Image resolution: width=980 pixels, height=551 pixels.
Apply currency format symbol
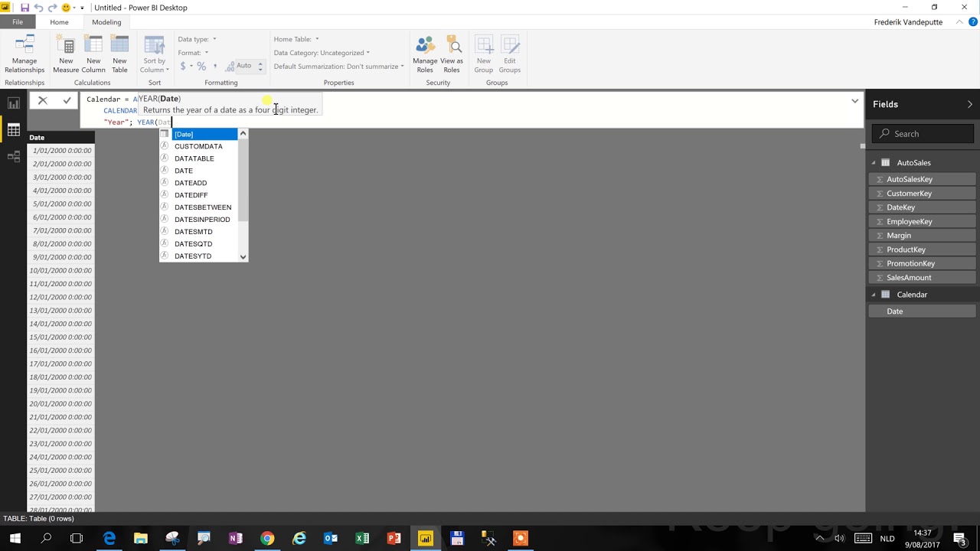(x=183, y=67)
